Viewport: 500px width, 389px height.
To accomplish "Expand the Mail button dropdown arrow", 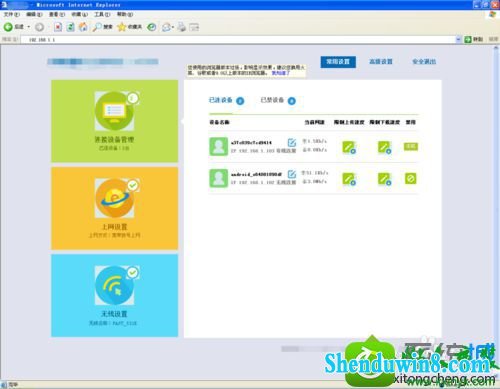I will [x=173, y=27].
